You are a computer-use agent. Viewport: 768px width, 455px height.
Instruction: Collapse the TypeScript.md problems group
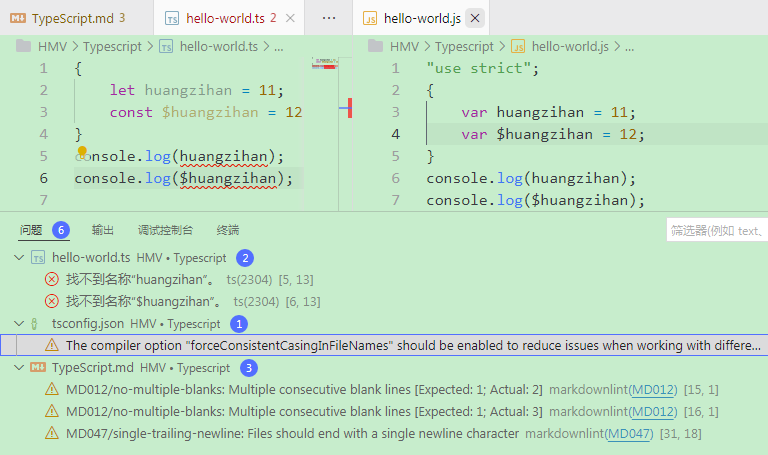[x=19, y=367]
